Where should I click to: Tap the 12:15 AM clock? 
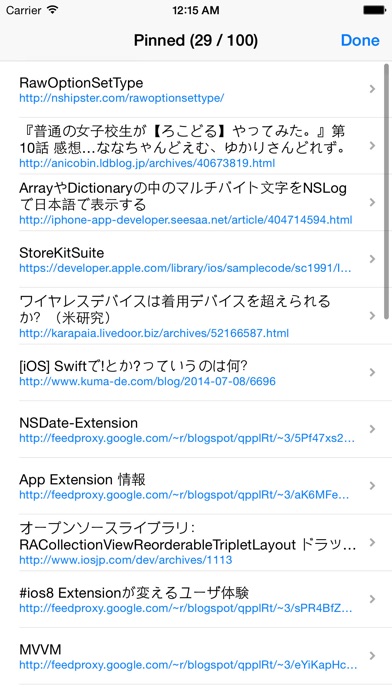tap(196, 10)
